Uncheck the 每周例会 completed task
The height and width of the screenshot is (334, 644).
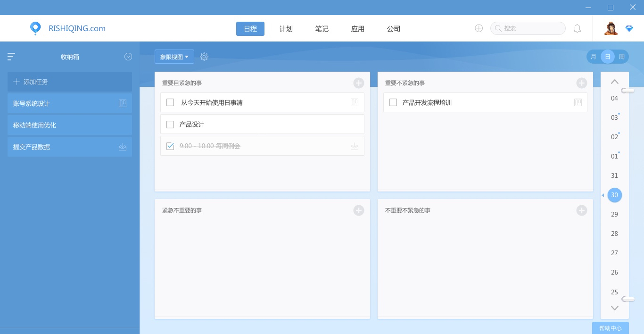(170, 146)
